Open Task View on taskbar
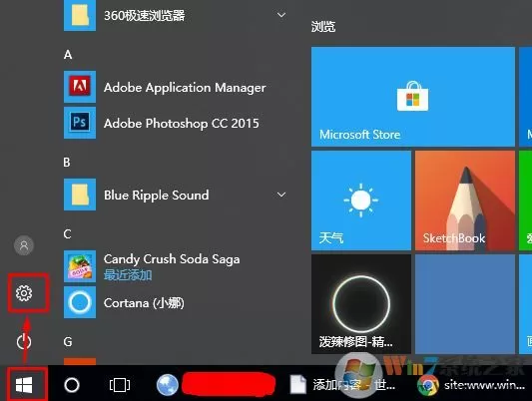The width and height of the screenshot is (532, 401). coord(120,385)
